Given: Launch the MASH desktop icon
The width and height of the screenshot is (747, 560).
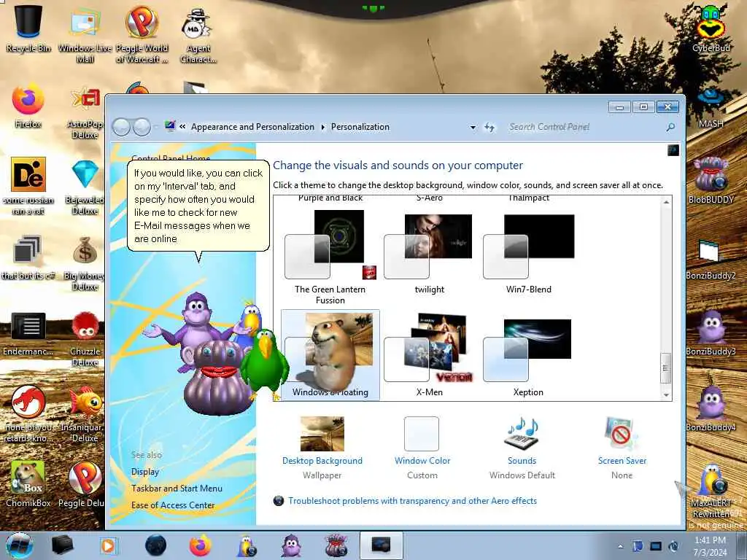Looking at the screenshot, I should (711, 108).
